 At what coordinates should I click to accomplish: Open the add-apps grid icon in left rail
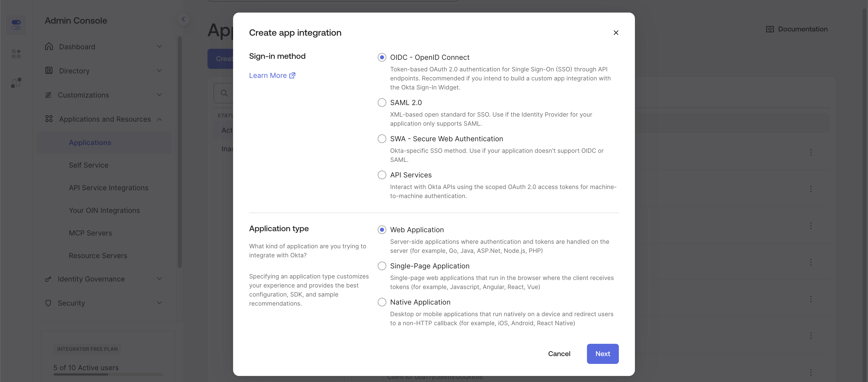pos(16,54)
